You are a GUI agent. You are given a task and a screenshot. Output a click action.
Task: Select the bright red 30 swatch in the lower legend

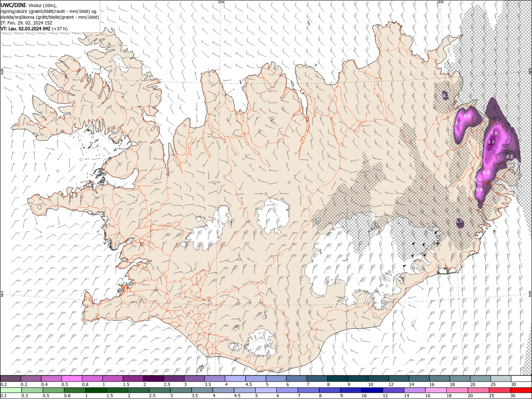click(x=521, y=390)
